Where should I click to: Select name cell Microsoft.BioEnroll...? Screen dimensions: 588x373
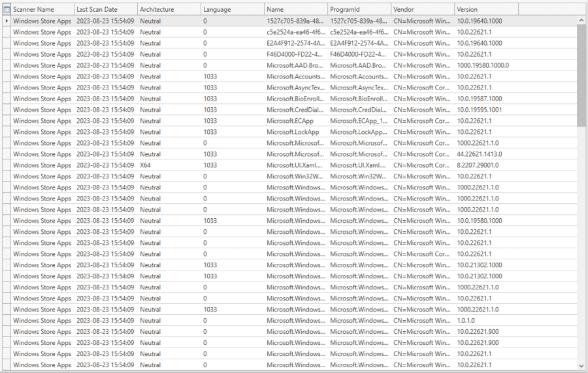[x=295, y=99]
